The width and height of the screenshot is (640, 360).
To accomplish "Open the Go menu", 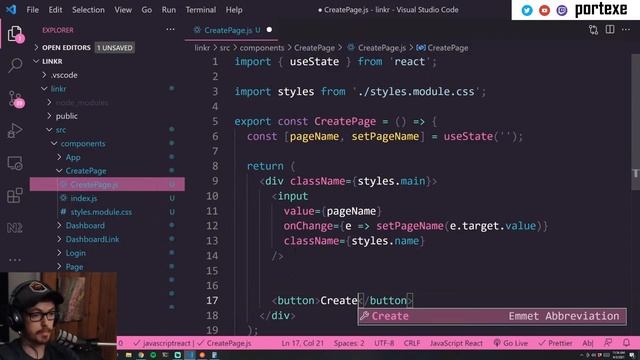I will point(147,9).
